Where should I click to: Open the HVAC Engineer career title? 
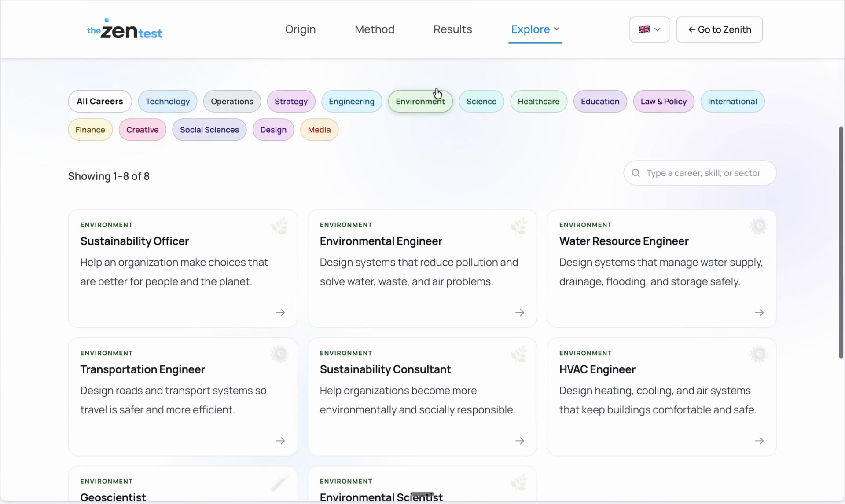(x=597, y=369)
